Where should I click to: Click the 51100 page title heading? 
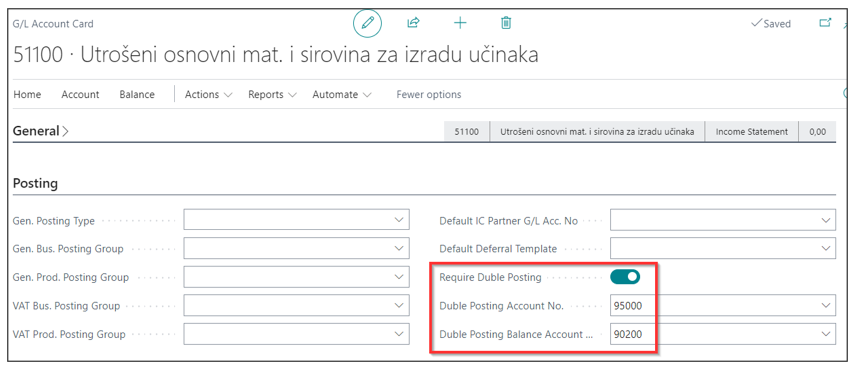(275, 55)
